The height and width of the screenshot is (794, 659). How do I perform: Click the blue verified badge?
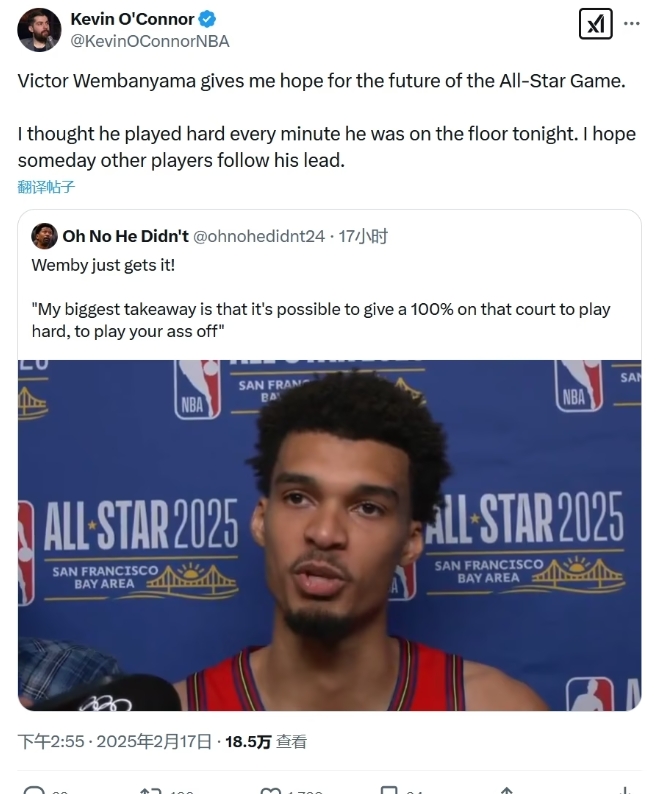207,19
